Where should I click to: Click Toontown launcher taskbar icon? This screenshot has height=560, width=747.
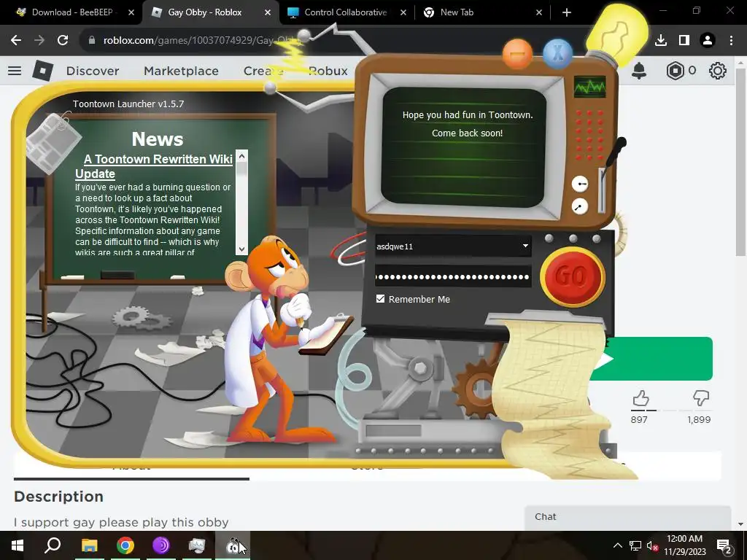[233, 545]
